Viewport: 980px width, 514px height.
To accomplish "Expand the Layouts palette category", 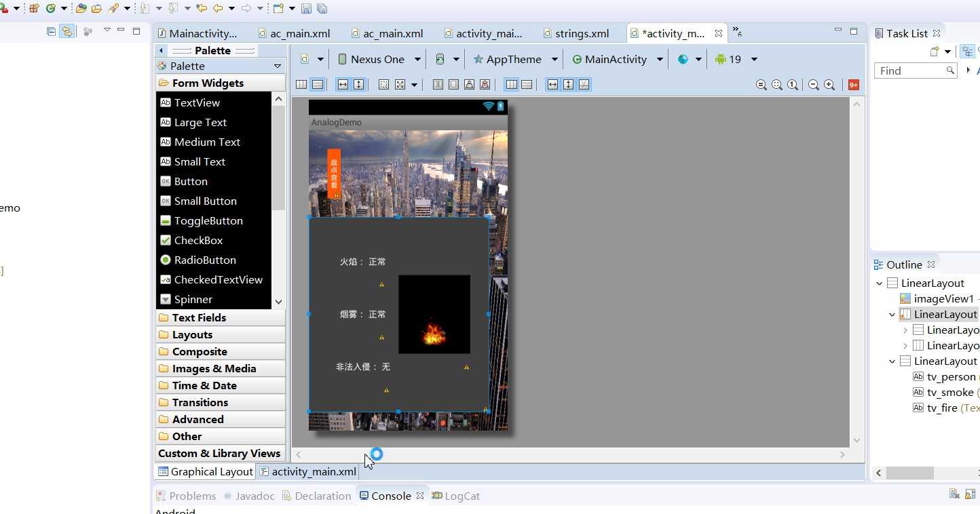I will pyautogui.click(x=221, y=334).
